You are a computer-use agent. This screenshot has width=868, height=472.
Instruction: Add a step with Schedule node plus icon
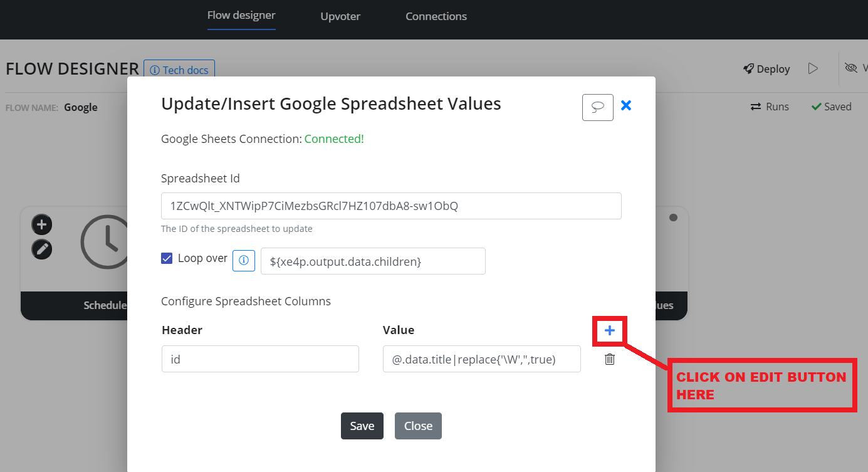[x=42, y=224]
